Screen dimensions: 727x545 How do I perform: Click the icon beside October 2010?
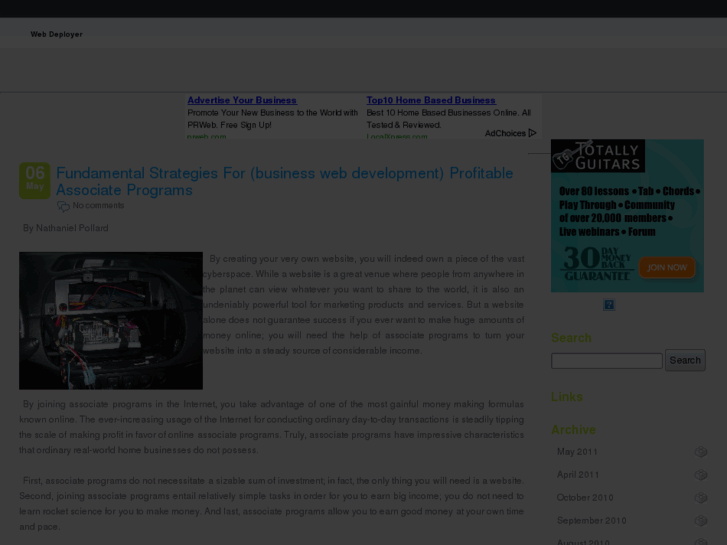(x=701, y=498)
